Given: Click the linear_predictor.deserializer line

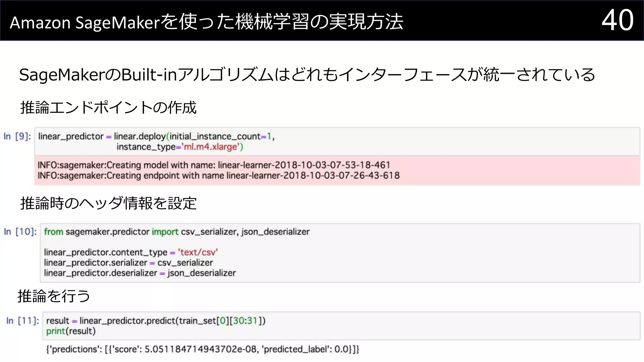Looking at the screenshot, I should (140, 273).
